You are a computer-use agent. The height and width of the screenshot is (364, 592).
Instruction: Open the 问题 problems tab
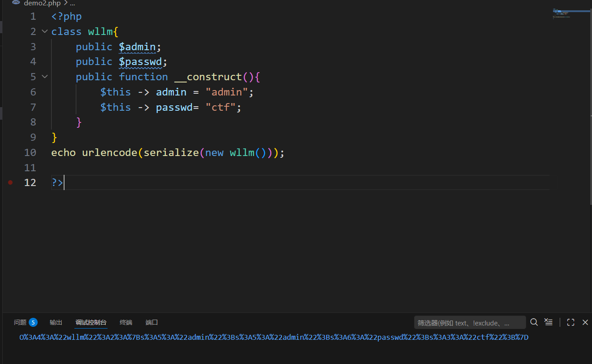(x=20, y=322)
